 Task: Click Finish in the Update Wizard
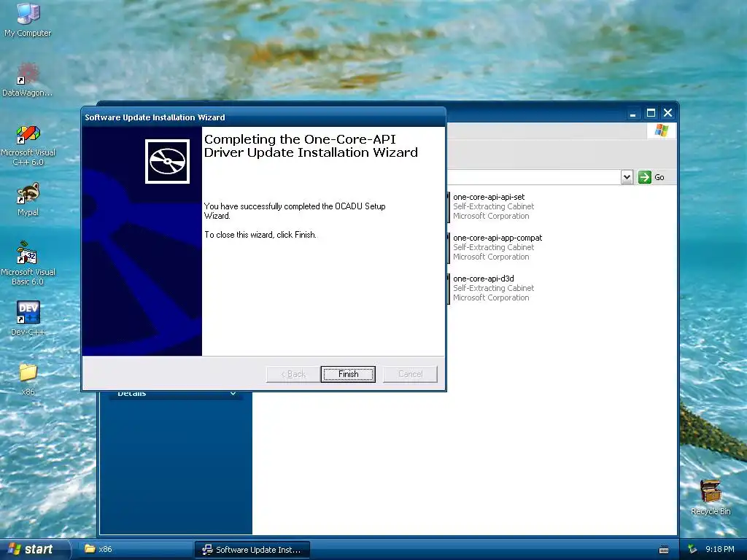[348, 374]
